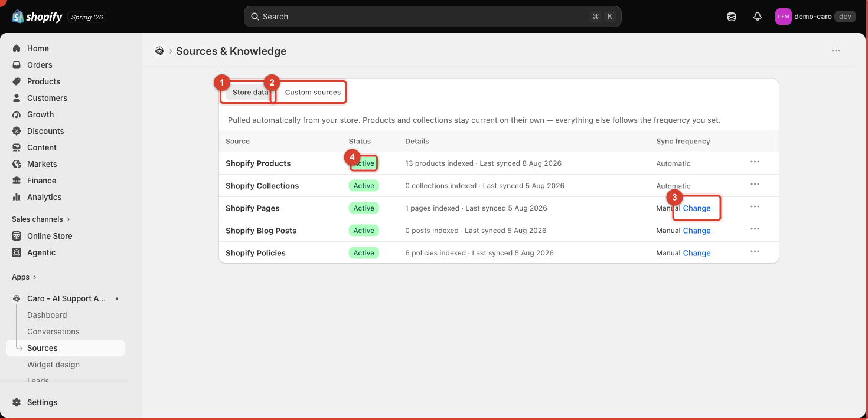Click '13 products indexed' details text
Image resolution: width=868 pixels, height=420 pixels.
(x=439, y=163)
